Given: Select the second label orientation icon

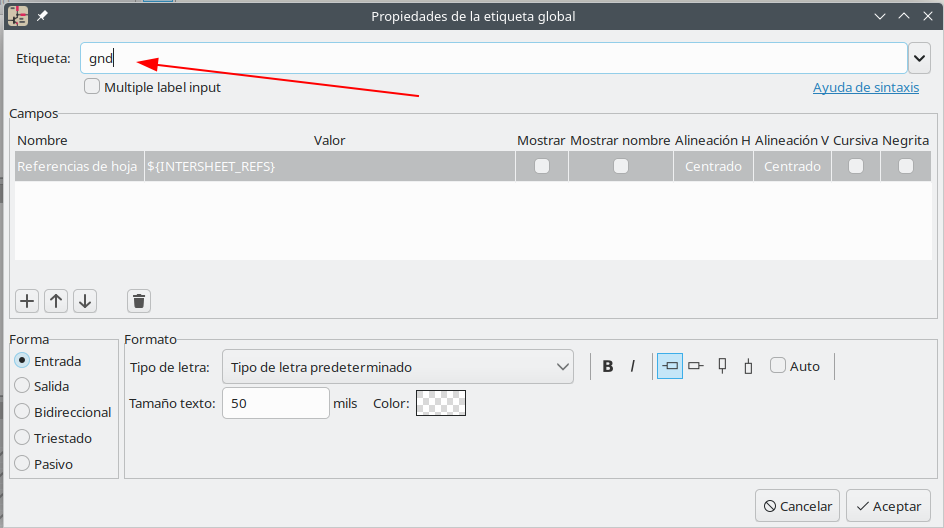Looking at the screenshot, I should tap(696, 367).
